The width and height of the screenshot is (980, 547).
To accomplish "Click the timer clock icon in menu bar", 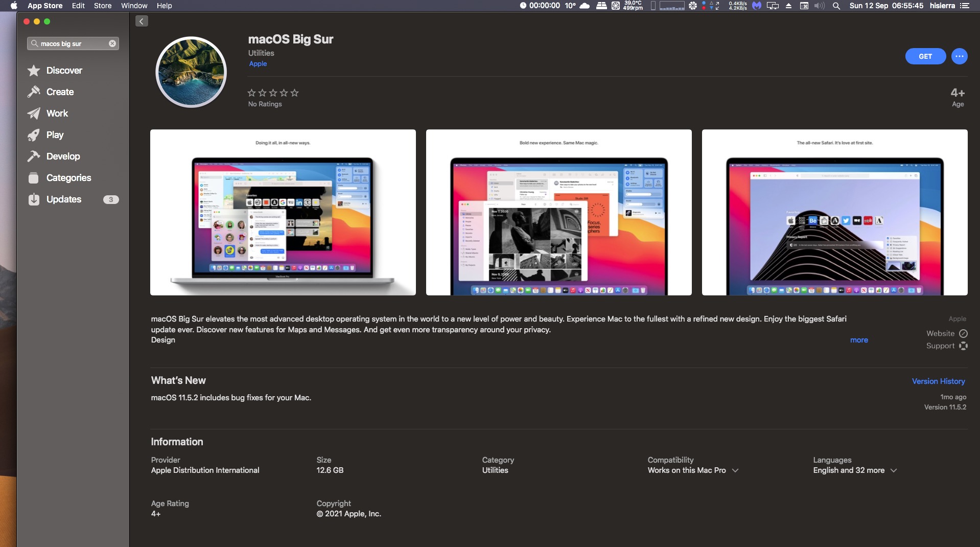I will click(523, 6).
